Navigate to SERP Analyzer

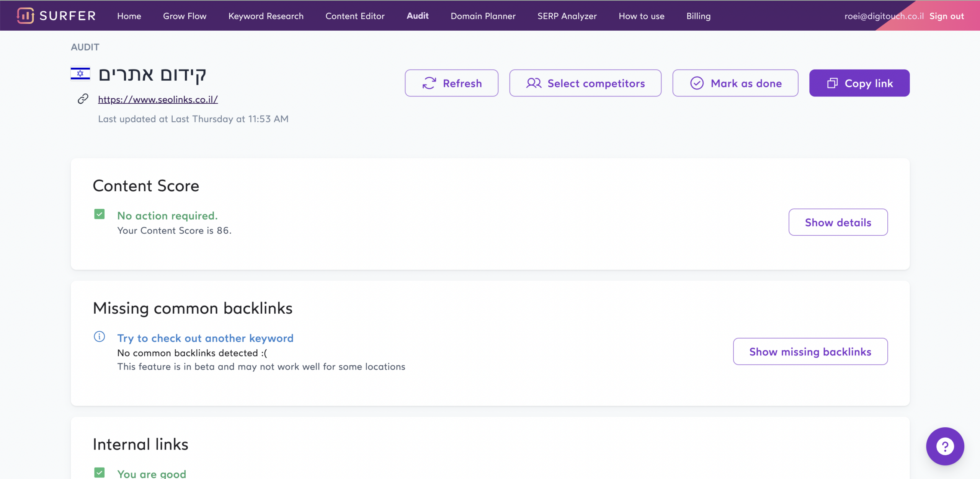567,16
